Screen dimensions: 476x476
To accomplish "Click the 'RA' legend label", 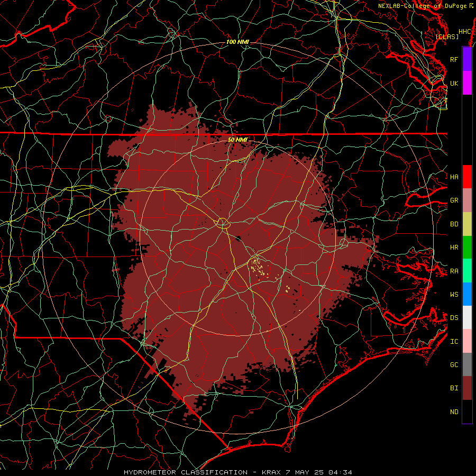I will [x=454, y=271].
